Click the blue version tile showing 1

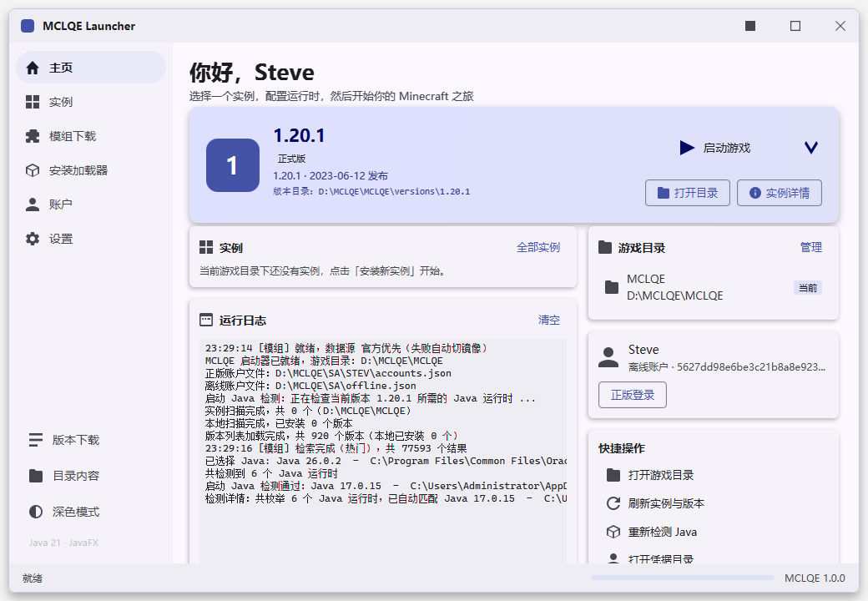(x=233, y=165)
